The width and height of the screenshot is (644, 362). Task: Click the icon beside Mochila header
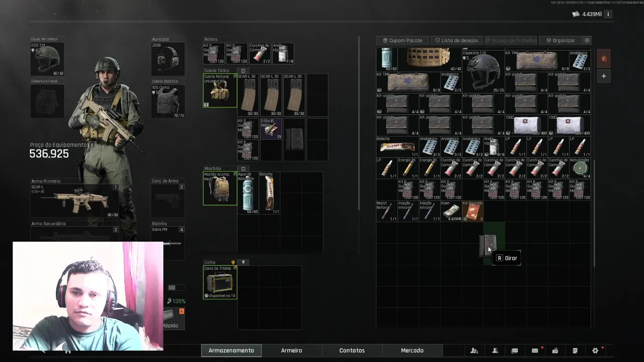(x=243, y=169)
